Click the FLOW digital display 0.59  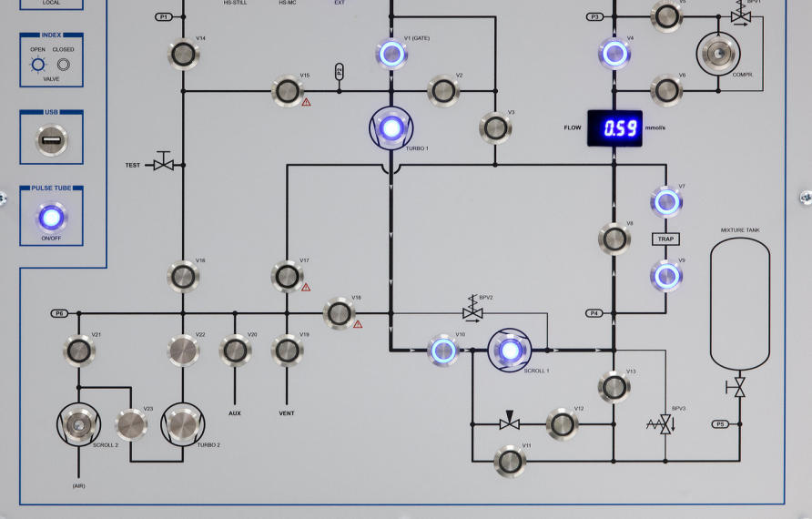click(x=614, y=128)
